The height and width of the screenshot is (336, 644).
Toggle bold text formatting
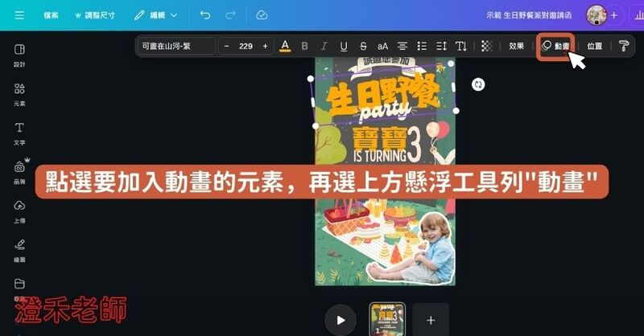click(x=304, y=47)
